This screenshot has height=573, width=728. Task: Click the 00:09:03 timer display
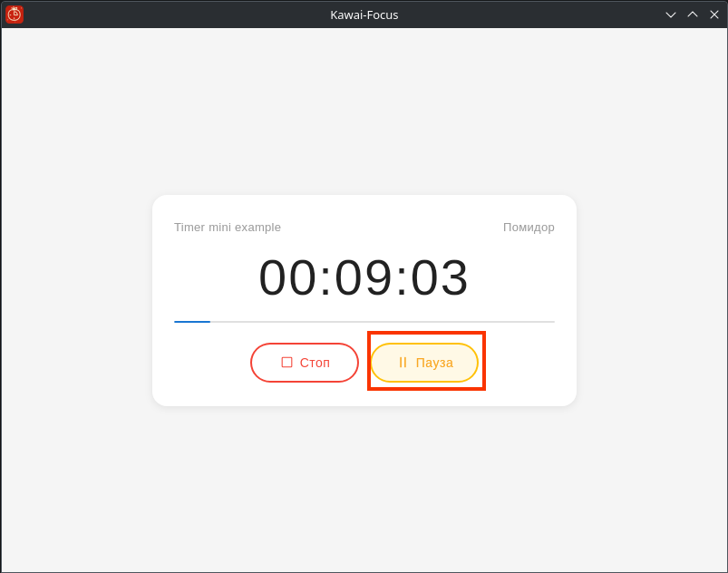pos(364,277)
